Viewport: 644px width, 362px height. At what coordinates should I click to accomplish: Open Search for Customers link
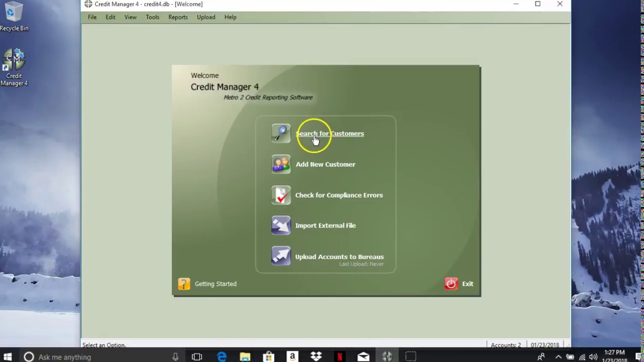pos(330,134)
